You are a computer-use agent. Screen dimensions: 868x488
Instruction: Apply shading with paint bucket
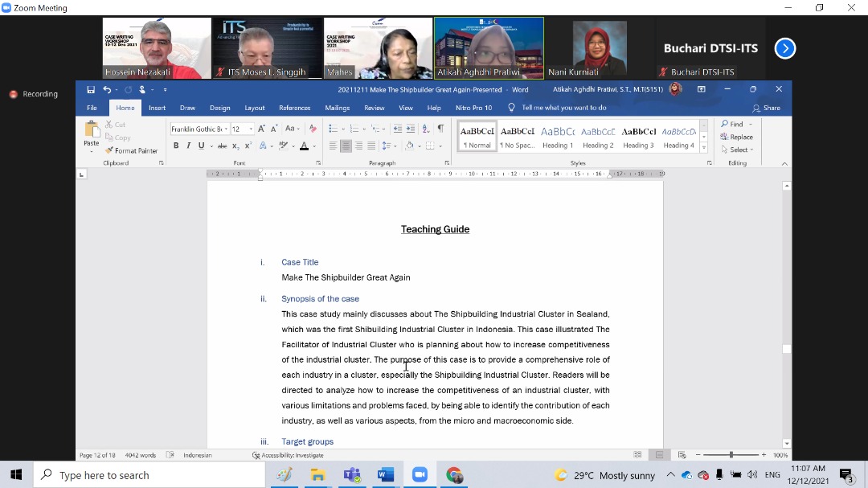pos(410,146)
